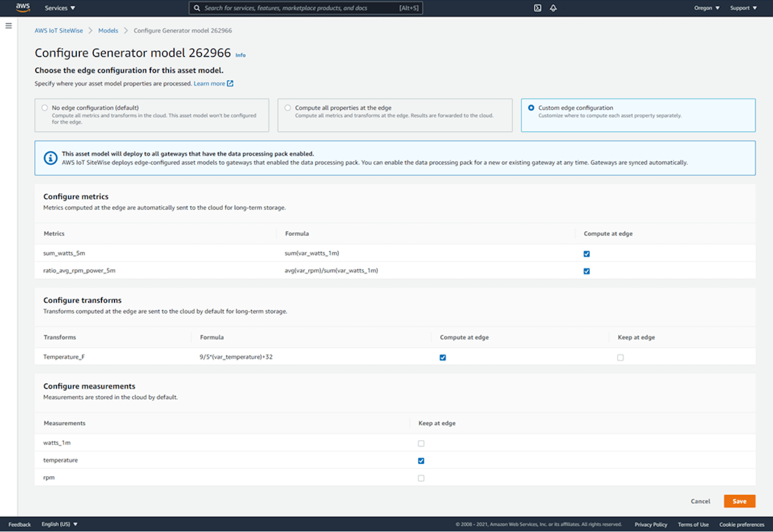Image resolution: width=773 pixels, height=532 pixels.
Task: Select Compute all properties at the edge
Action: [x=288, y=108]
